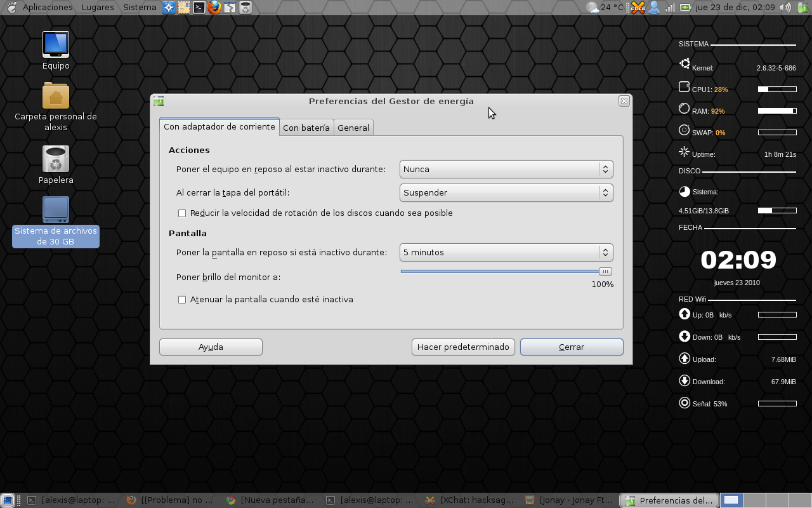
Task: Select Carpeta personal de alexis folder icon
Action: pos(56,107)
